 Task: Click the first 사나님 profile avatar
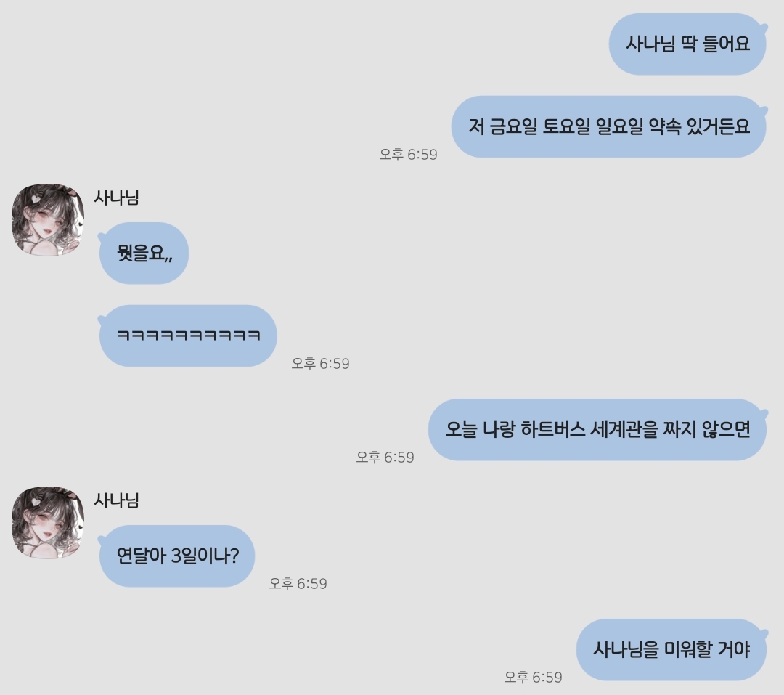coord(48,220)
